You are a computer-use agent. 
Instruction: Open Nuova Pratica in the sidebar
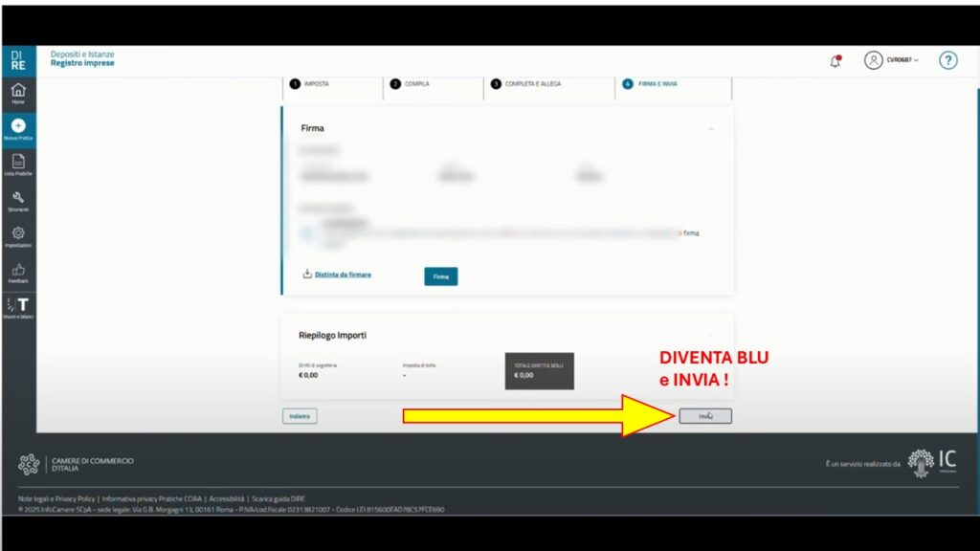18,129
